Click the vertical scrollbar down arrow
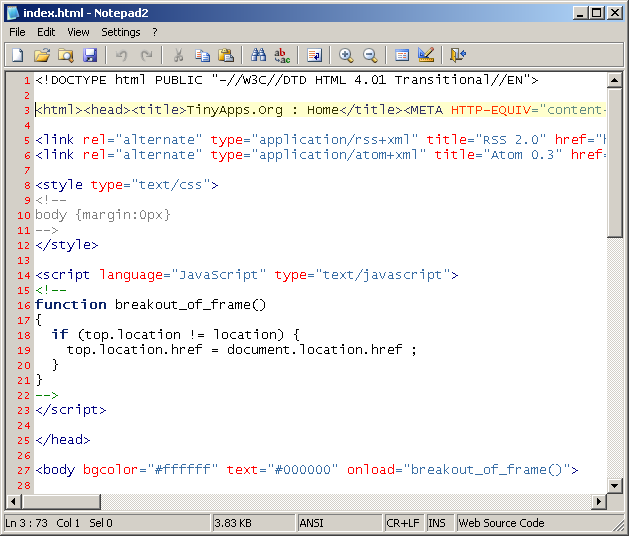 (x=615, y=485)
